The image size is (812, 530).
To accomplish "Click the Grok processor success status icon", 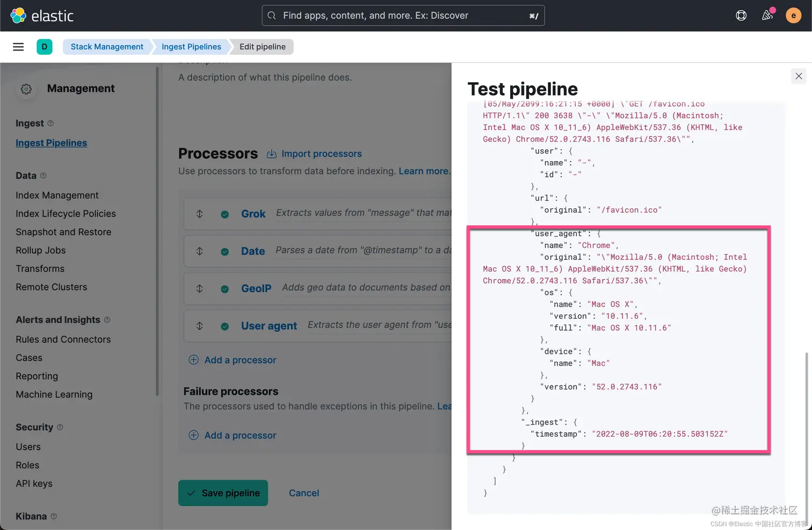I will click(225, 214).
